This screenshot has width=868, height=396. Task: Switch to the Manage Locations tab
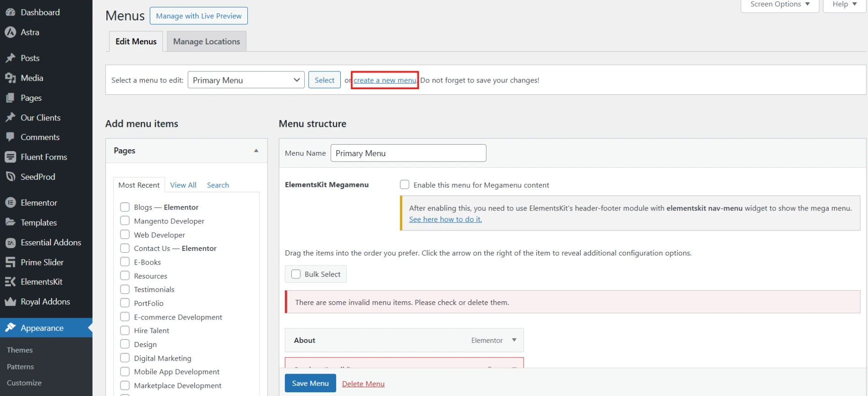[207, 41]
